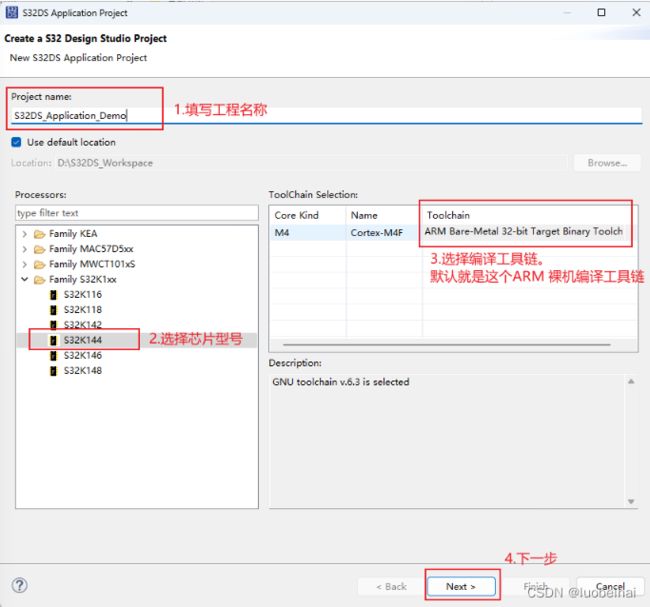
Task: Click the Description scroll up arrow
Action: [631, 381]
